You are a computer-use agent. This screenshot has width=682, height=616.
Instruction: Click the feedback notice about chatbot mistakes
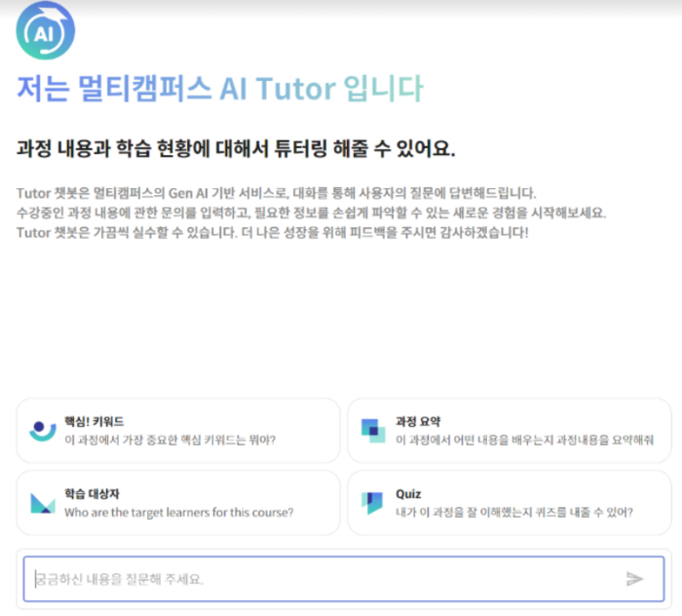[273, 233]
